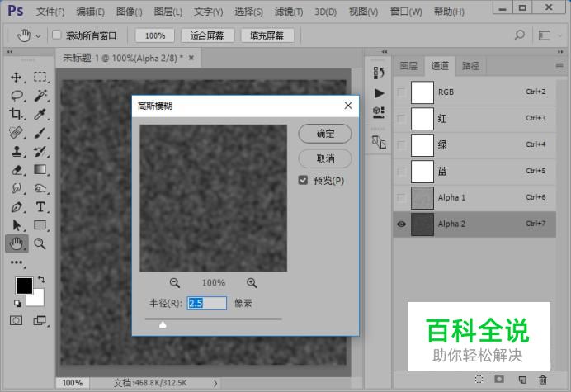Select the Move tool
The height and width of the screenshot is (392, 571).
(x=16, y=78)
